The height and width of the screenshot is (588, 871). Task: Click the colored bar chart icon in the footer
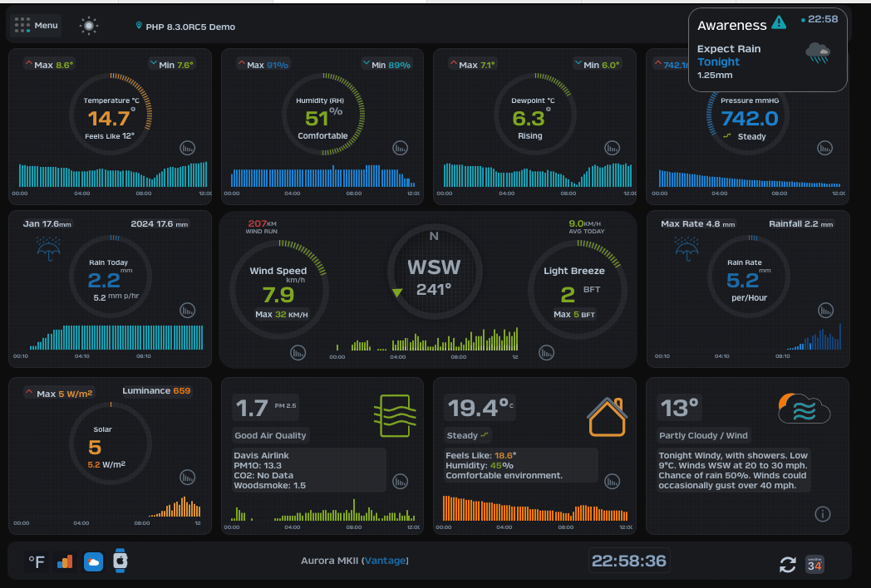(x=65, y=562)
